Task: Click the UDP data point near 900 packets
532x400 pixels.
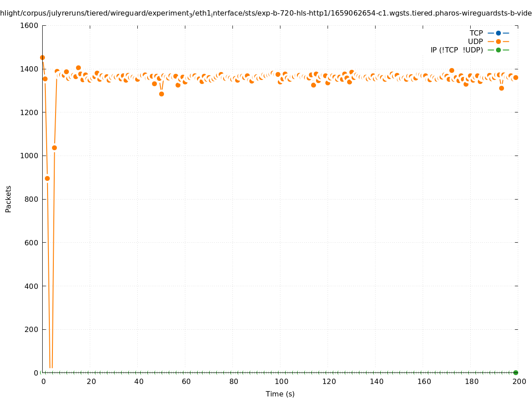Action: (x=47, y=178)
